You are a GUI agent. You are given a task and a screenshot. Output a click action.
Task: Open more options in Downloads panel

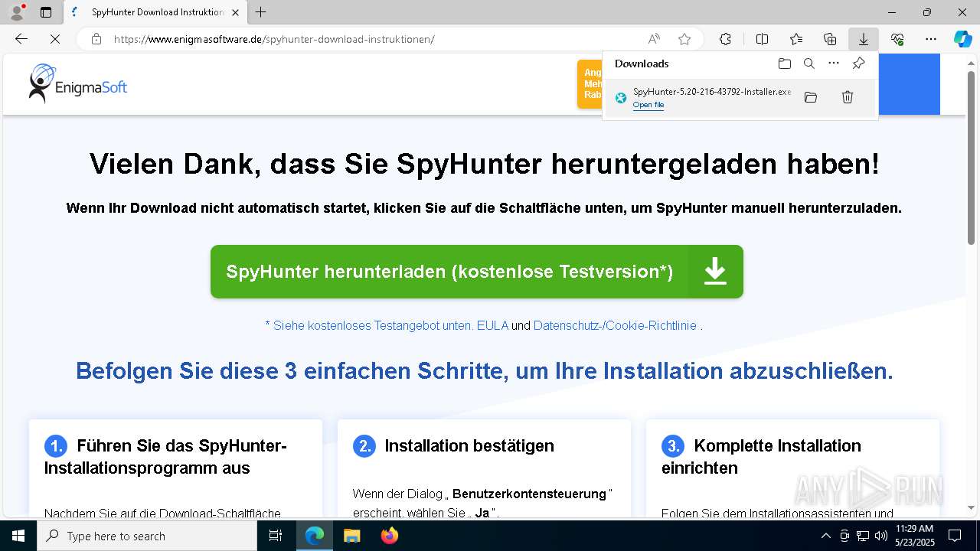834,64
